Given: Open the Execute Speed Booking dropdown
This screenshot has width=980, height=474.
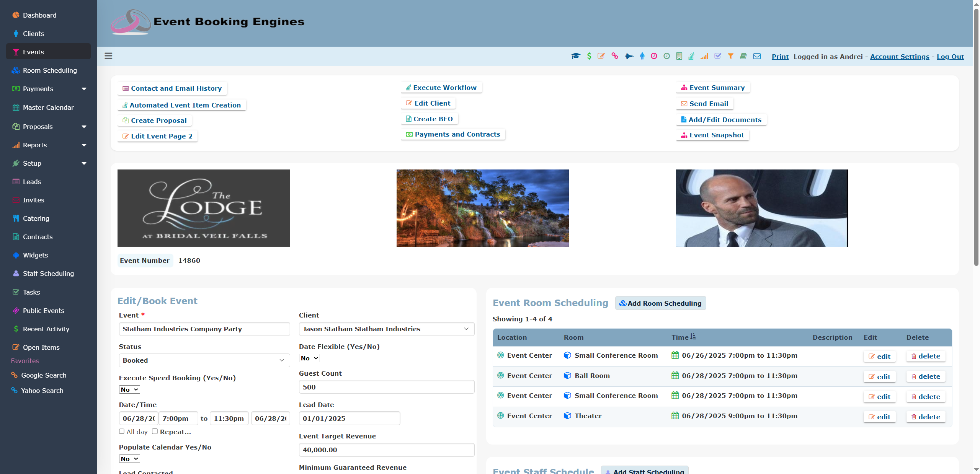Looking at the screenshot, I should click(129, 389).
